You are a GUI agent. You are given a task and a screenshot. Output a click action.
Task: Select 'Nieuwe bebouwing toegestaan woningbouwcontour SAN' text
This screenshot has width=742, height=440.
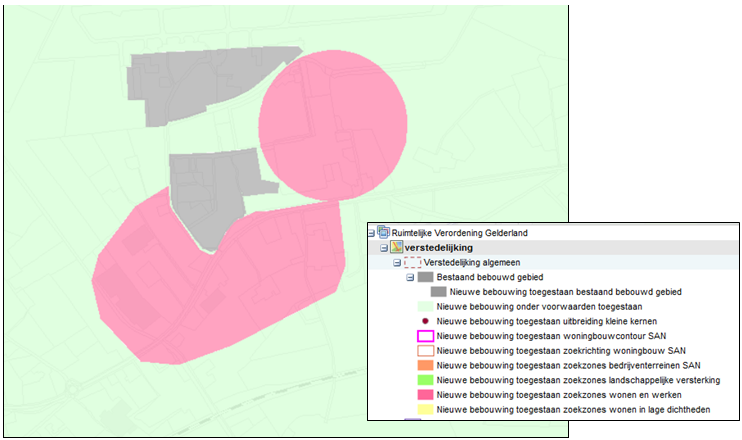tap(551, 336)
